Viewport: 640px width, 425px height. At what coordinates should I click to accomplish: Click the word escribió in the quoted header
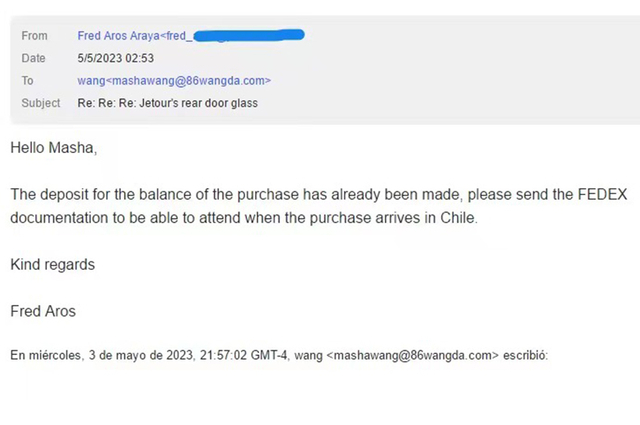tap(525, 355)
